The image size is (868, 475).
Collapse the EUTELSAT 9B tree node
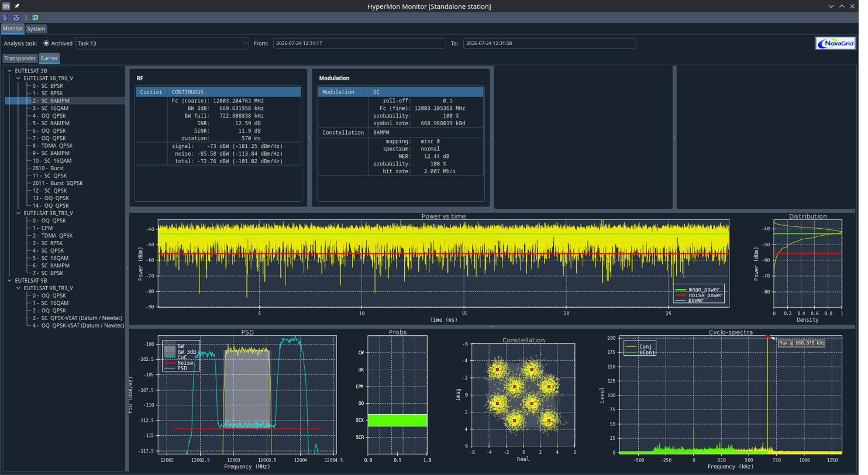[9, 281]
